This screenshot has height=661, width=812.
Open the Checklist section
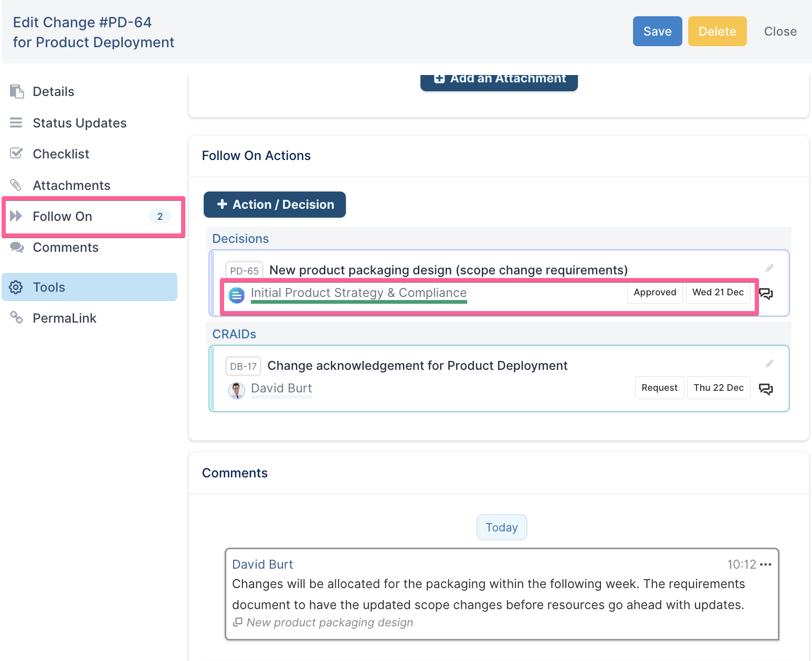click(61, 154)
